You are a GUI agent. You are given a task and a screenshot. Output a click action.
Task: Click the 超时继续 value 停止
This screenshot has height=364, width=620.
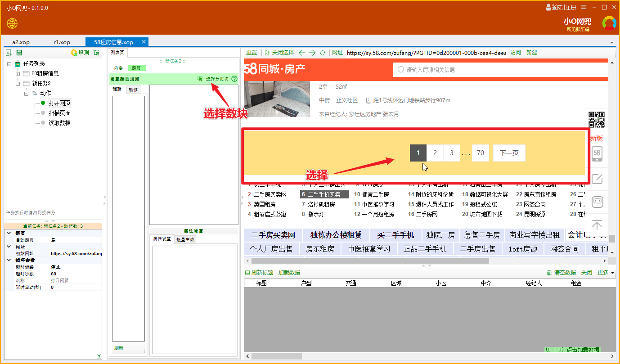click(76, 267)
